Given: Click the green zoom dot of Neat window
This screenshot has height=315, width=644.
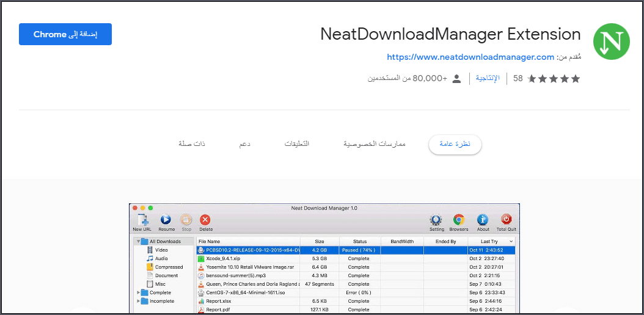Looking at the screenshot, I should (x=150, y=208).
